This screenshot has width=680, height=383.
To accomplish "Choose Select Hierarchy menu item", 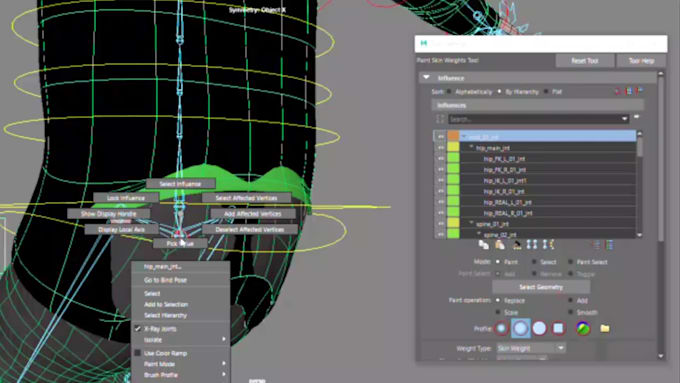I will click(x=181, y=315).
